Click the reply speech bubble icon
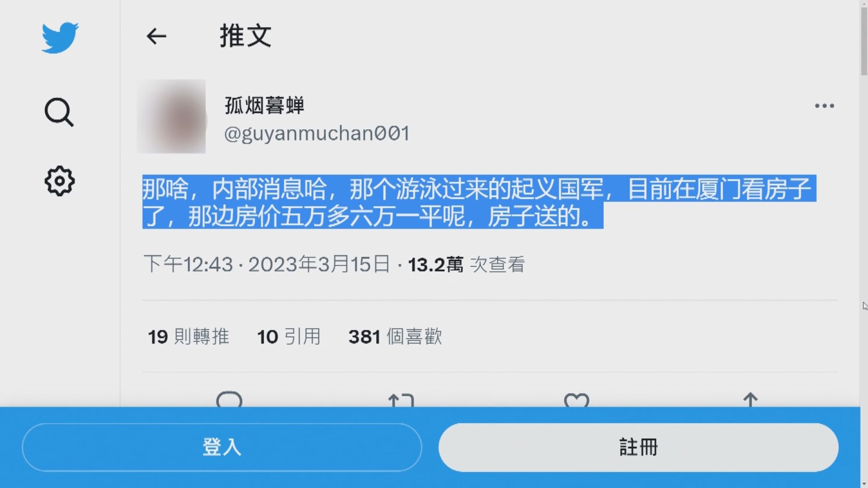 229,399
